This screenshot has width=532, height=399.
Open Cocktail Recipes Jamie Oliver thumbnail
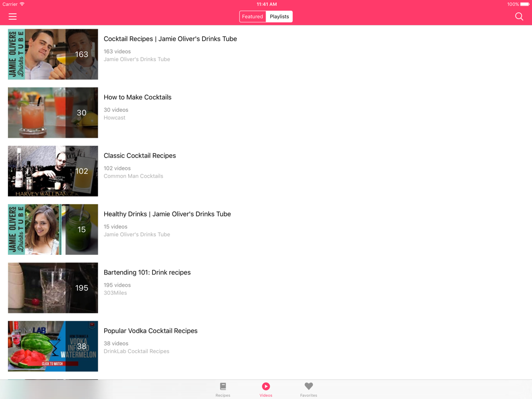pos(53,54)
